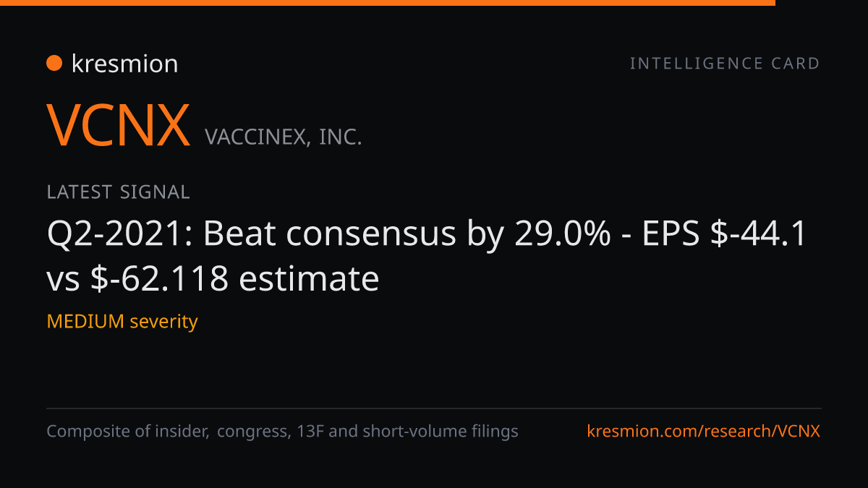Image resolution: width=868 pixels, height=488 pixels.
Task: Click short-volume filings in the footer
Action: [441, 432]
